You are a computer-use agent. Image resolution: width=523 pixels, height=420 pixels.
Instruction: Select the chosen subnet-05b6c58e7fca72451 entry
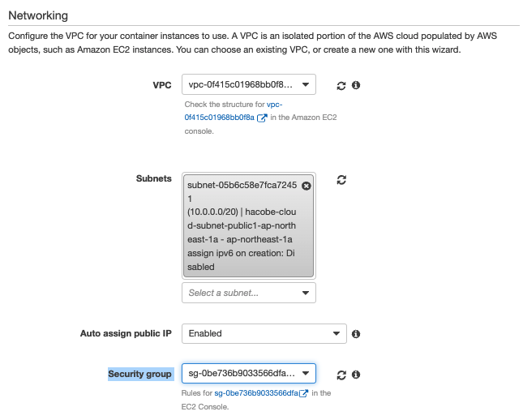click(x=241, y=225)
